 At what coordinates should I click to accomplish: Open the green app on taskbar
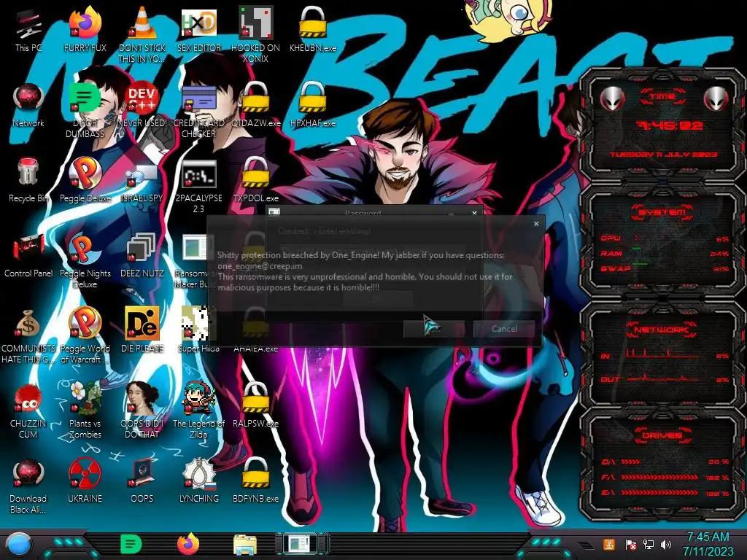click(x=131, y=544)
